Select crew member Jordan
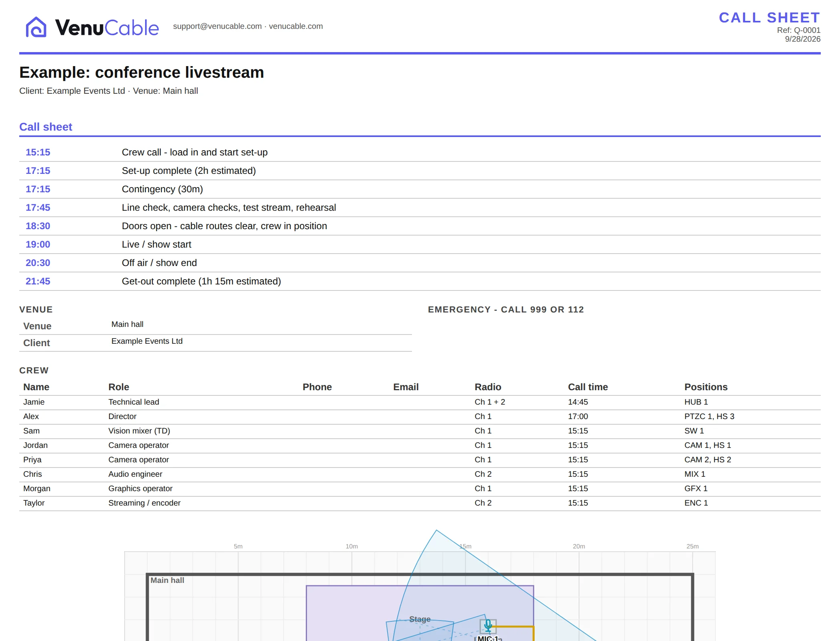This screenshot has height=641, width=840. click(36, 445)
